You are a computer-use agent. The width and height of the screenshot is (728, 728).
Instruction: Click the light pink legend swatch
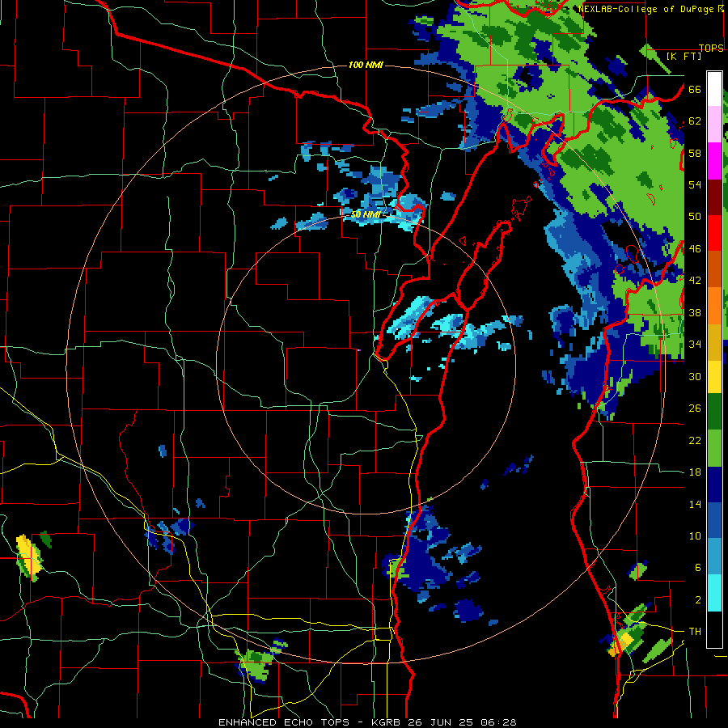(714, 124)
